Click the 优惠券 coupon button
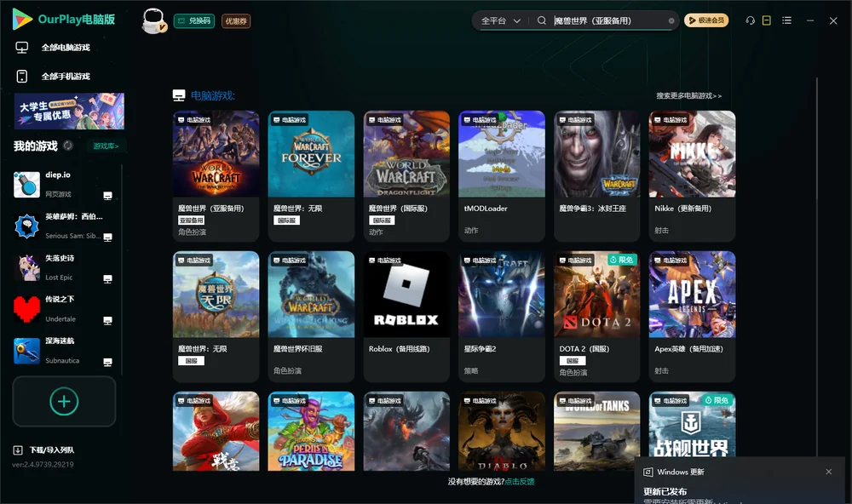This screenshot has width=852, height=504. [236, 20]
